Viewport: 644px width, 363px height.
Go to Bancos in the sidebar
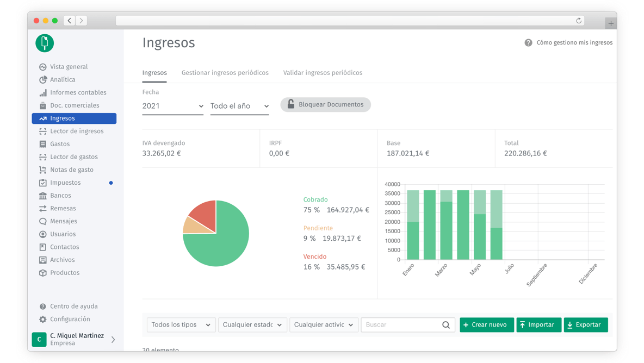point(60,196)
